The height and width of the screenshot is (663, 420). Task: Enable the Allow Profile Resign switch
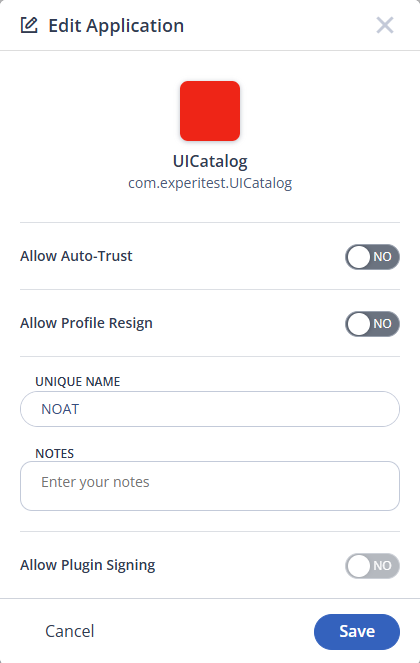point(372,324)
